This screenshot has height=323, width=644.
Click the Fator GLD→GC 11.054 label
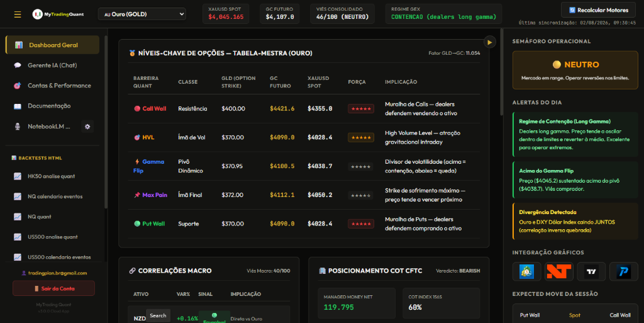pyautogui.click(x=454, y=53)
